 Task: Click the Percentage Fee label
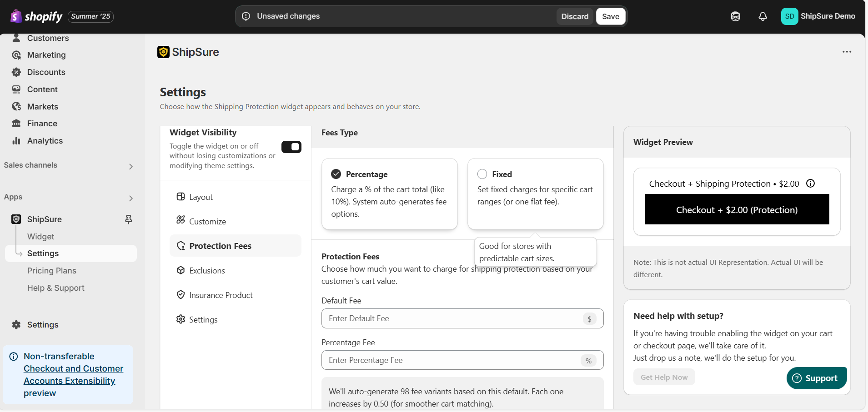coord(348,343)
